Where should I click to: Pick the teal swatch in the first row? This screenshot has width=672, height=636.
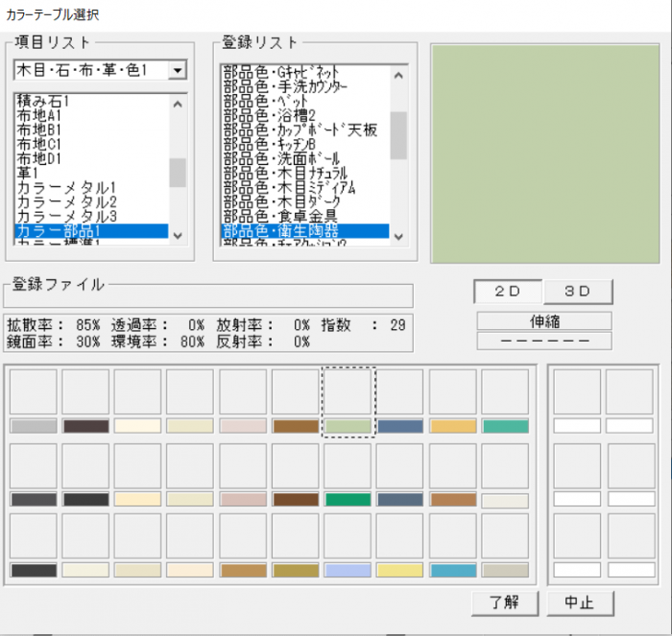click(505, 426)
